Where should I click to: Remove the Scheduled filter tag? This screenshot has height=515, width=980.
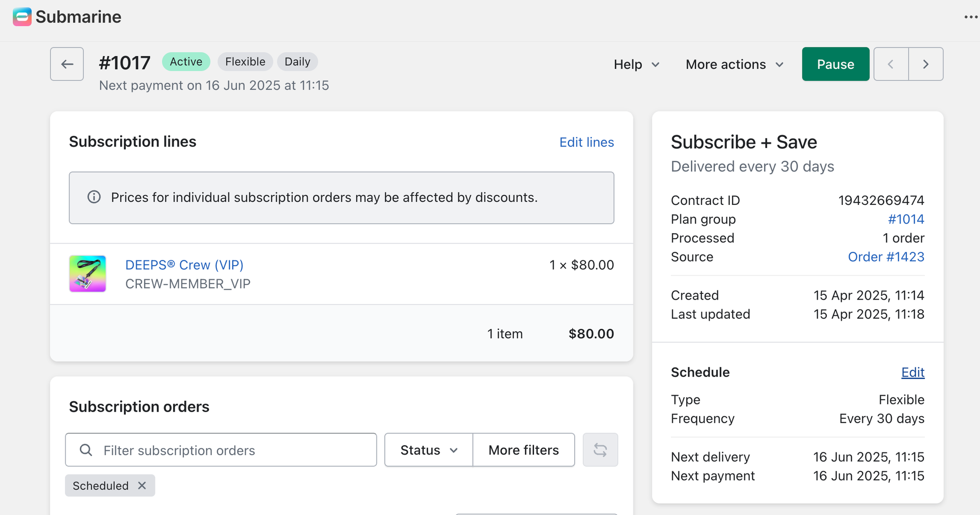142,485
